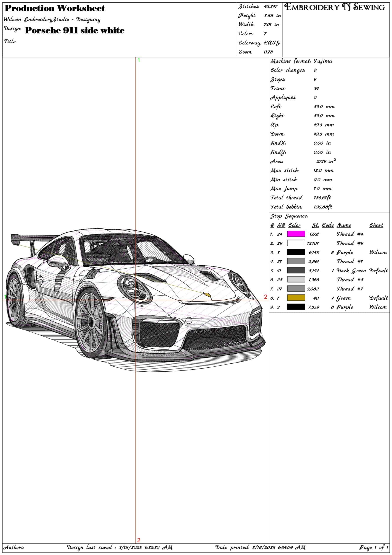Click the light gray Thread #8 swatch
Screen dimensions: 392x555
296,279
